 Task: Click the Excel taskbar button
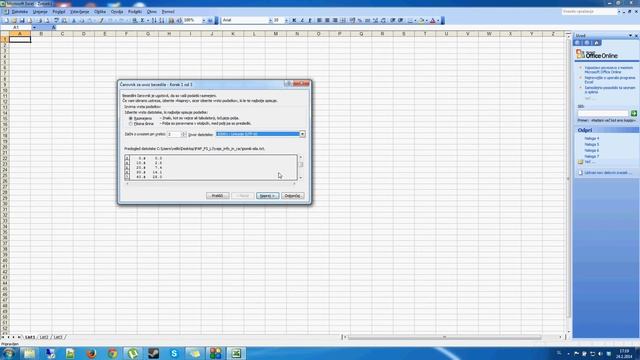coord(236,353)
